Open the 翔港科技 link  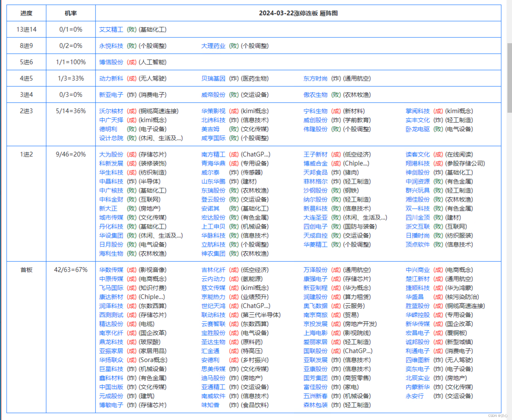418,163
